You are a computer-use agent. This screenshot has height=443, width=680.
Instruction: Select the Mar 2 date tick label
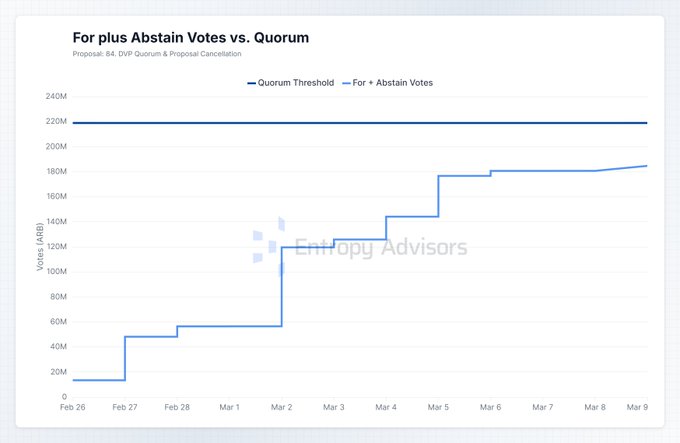[x=282, y=407]
